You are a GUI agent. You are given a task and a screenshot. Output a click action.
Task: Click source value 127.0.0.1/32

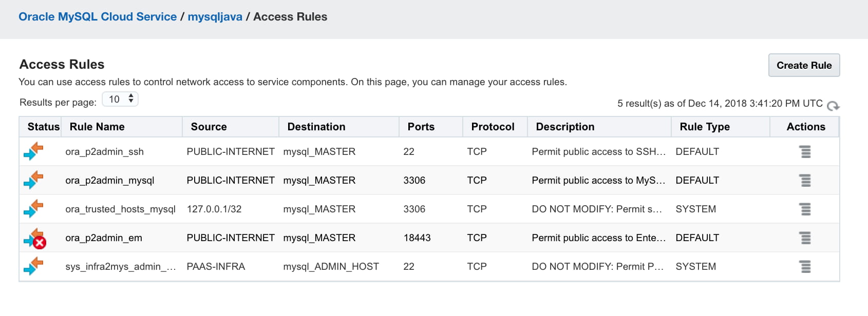[214, 209]
